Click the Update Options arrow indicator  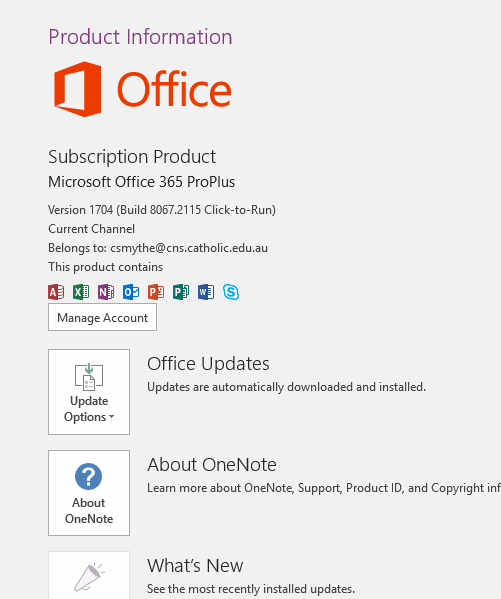pyautogui.click(x=111, y=417)
